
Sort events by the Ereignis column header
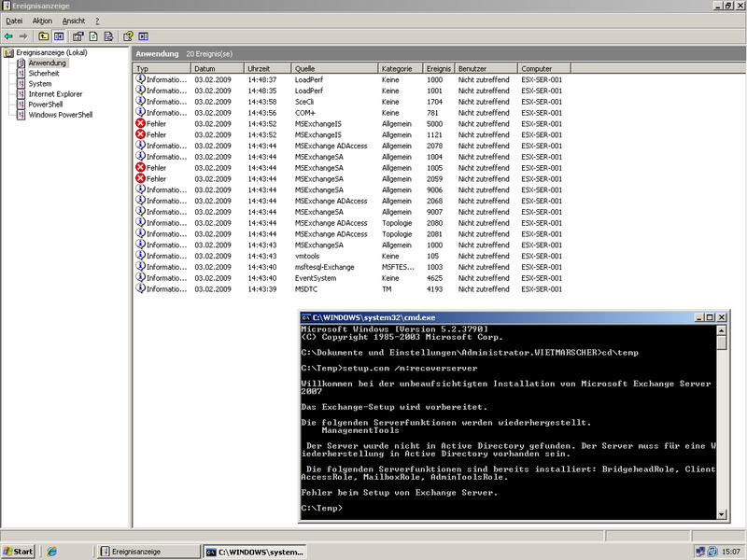tap(439, 68)
